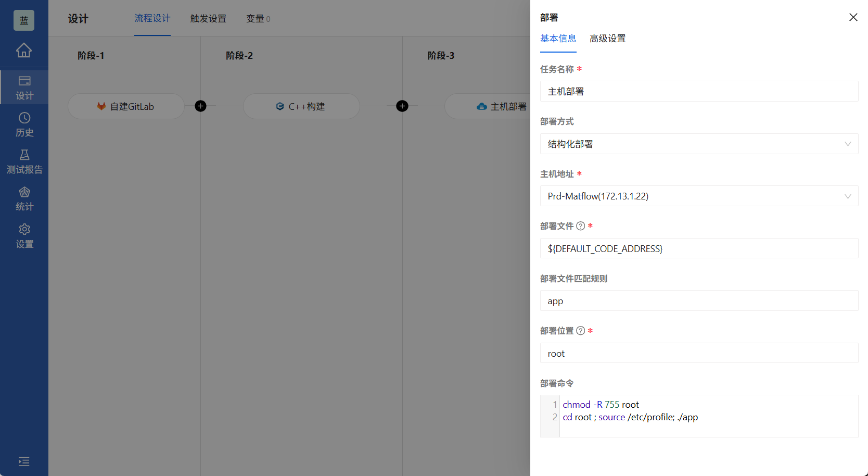Close the 部署 configuration panel
Viewport: 868px width, 476px height.
coord(853,17)
